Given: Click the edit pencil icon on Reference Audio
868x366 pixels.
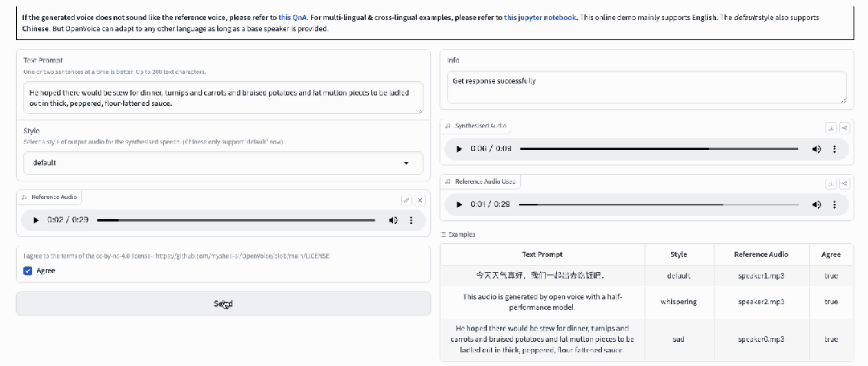Looking at the screenshot, I should pos(407,200).
